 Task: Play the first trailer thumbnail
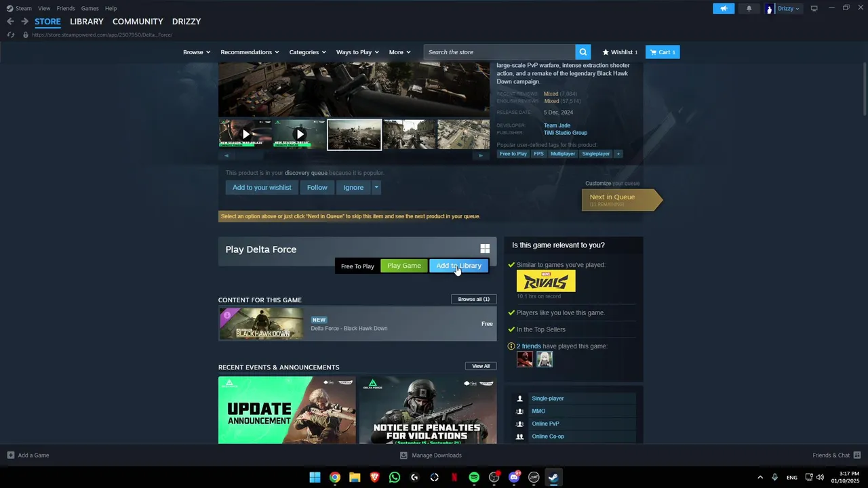pos(245,134)
